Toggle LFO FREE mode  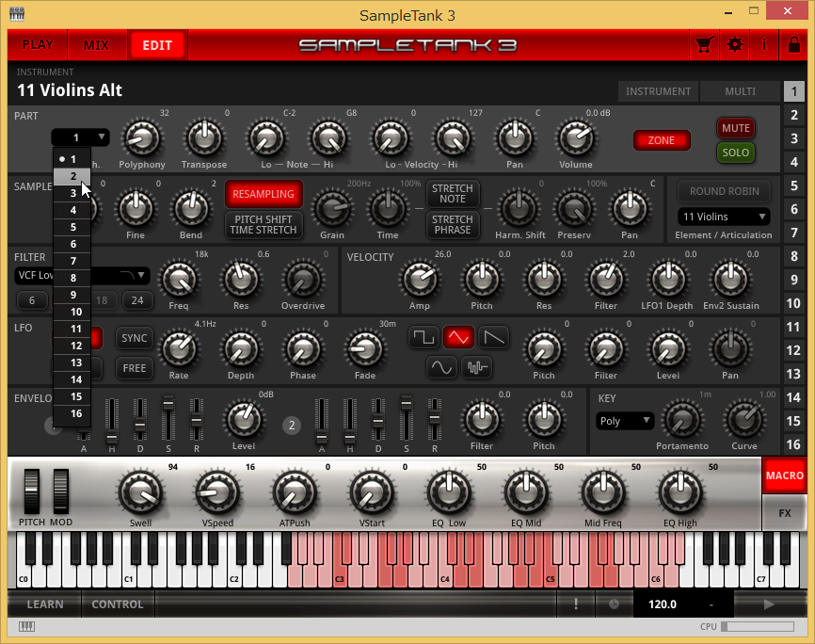(x=134, y=368)
